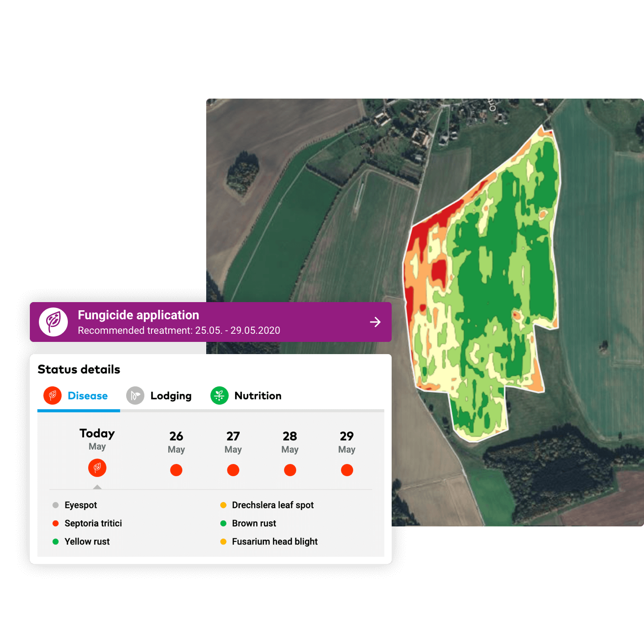This screenshot has height=644, width=644.
Task: Click the leaf icon in Fungicide application banner
Action: point(53,322)
